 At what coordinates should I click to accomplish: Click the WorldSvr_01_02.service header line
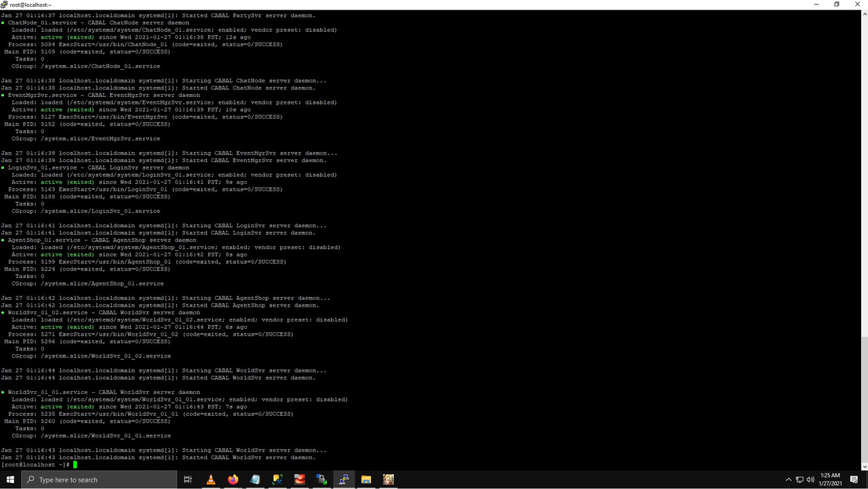coord(100,313)
